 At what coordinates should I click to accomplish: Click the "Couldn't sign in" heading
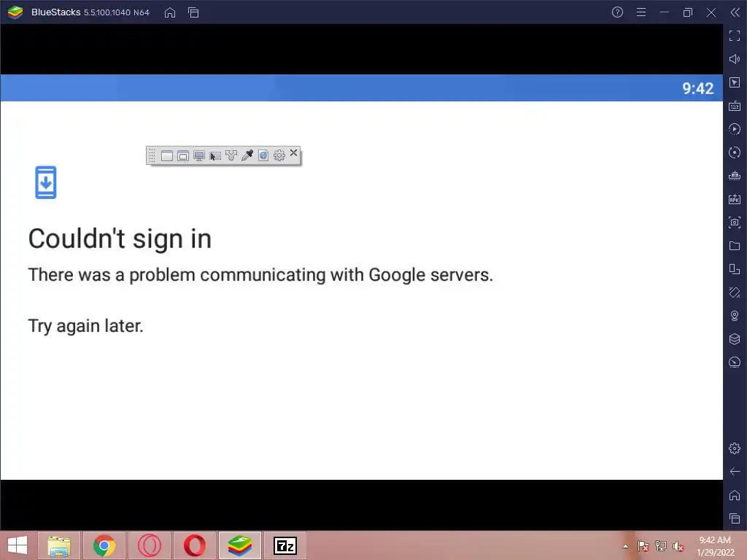[120, 238]
